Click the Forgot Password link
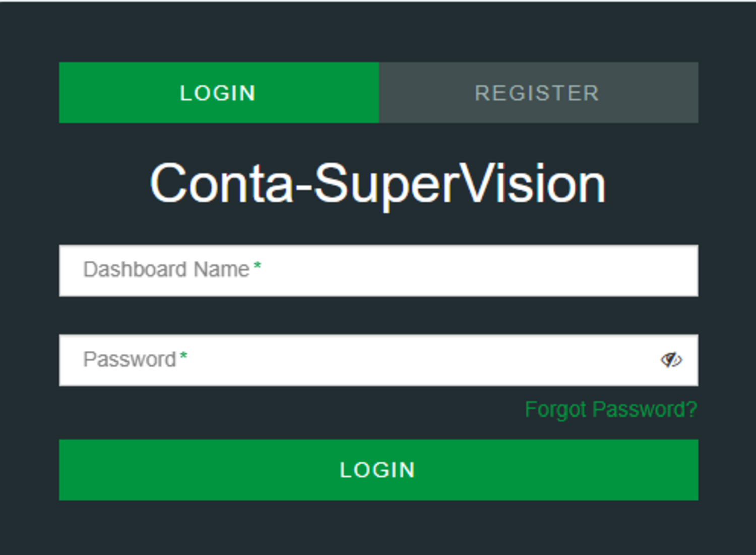 [x=610, y=409]
